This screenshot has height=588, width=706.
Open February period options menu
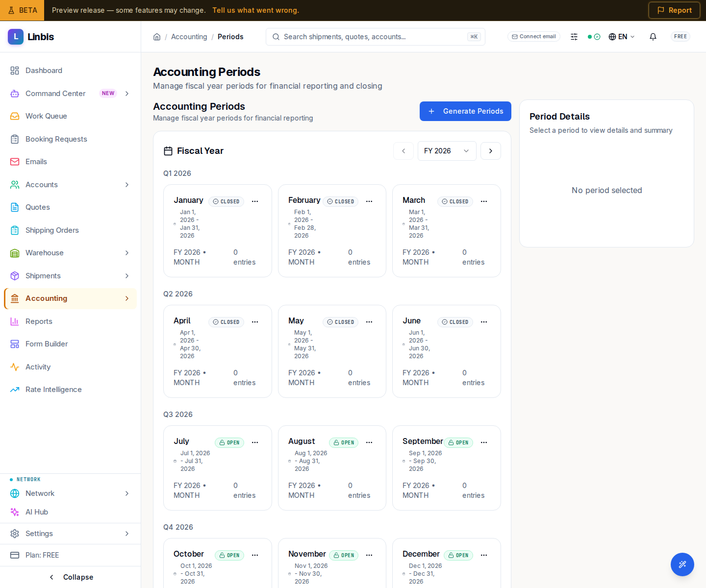click(x=369, y=201)
